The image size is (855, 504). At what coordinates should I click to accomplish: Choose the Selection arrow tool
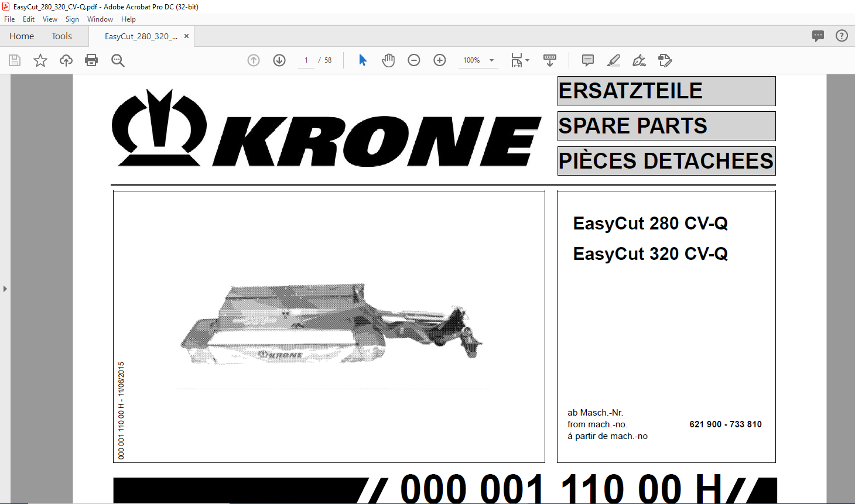[x=362, y=60]
